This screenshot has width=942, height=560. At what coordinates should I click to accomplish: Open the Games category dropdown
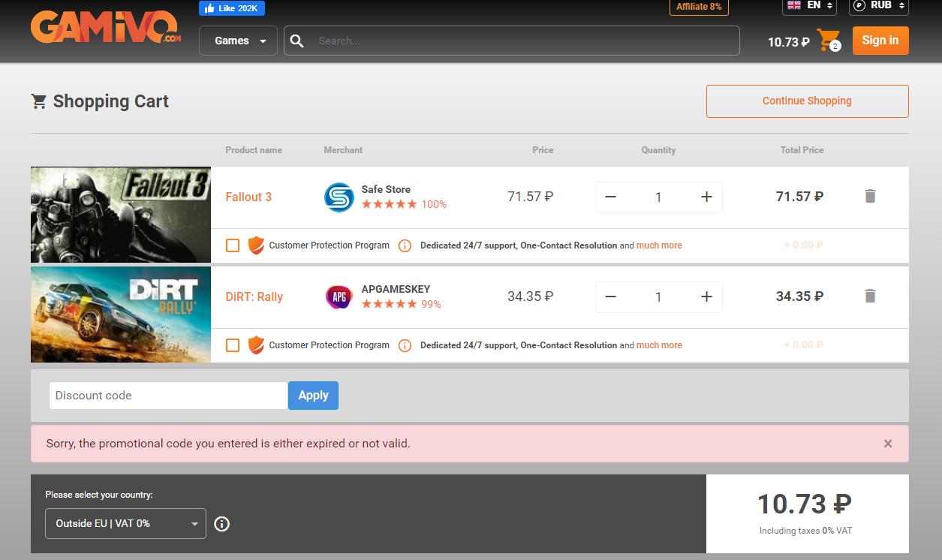tap(238, 41)
